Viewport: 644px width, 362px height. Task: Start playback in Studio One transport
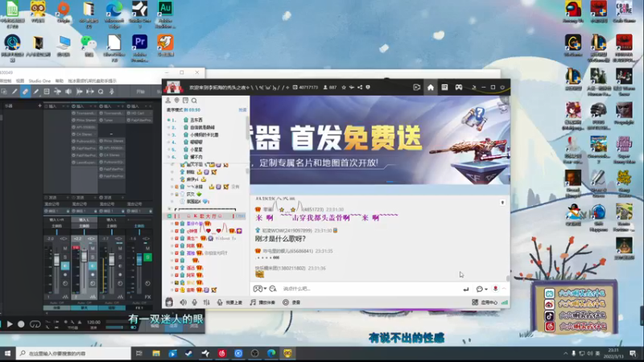pos(10,324)
